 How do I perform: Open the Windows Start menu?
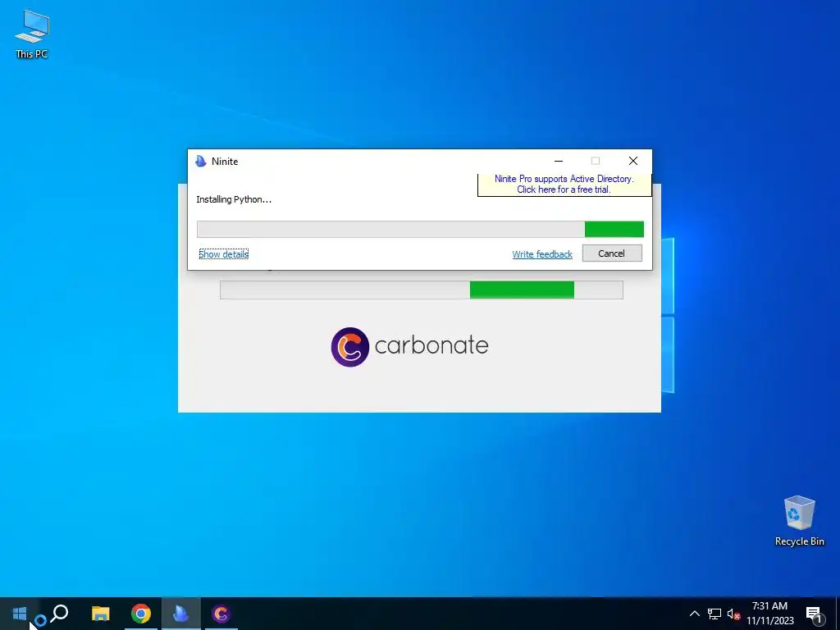tap(20, 614)
